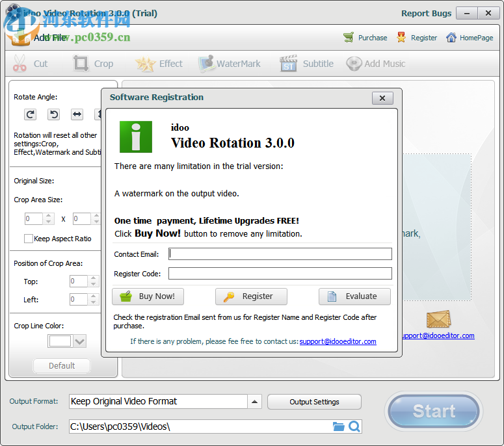Click the Output Folder path field
The image size is (504, 446).
[199, 426]
